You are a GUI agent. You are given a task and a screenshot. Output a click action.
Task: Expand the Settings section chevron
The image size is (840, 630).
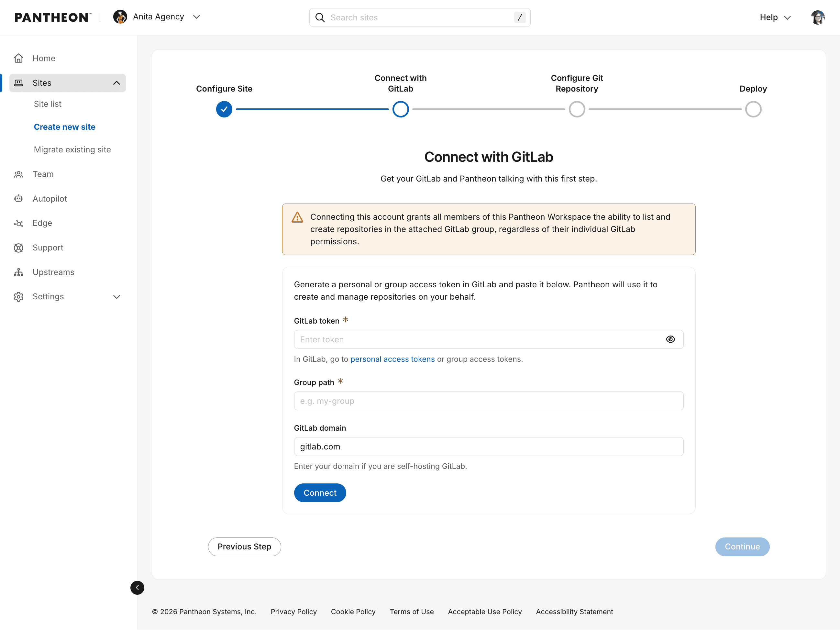(116, 297)
